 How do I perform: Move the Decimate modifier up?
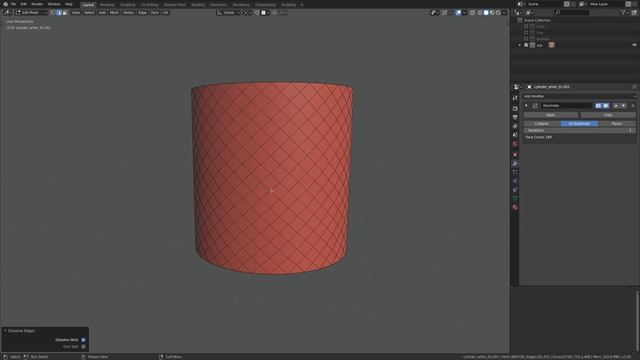click(x=616, y=106)
